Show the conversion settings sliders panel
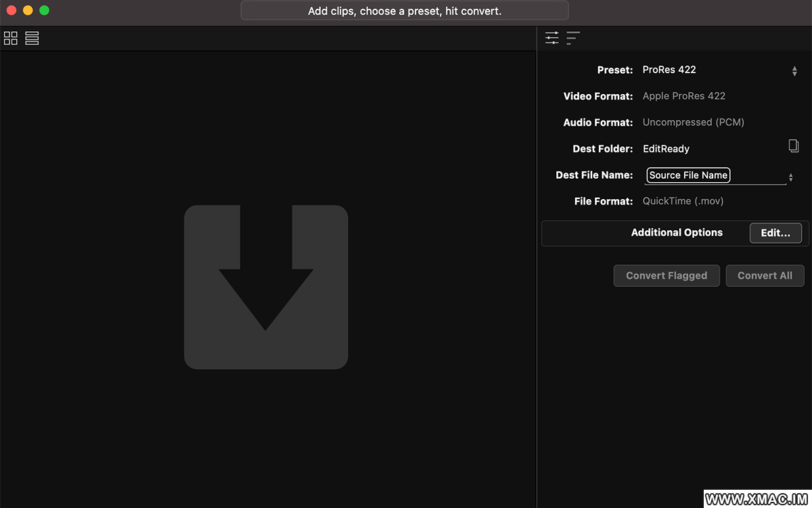 click(x=552, y=38)
